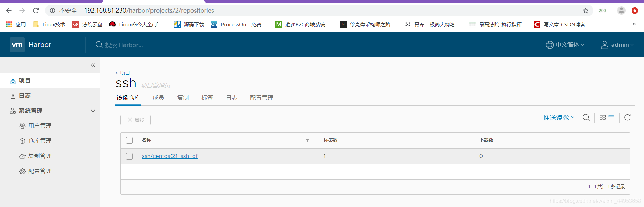Click the admin user icon
The width and height of the screenshot is (644, 207).
tap(604, 45)
